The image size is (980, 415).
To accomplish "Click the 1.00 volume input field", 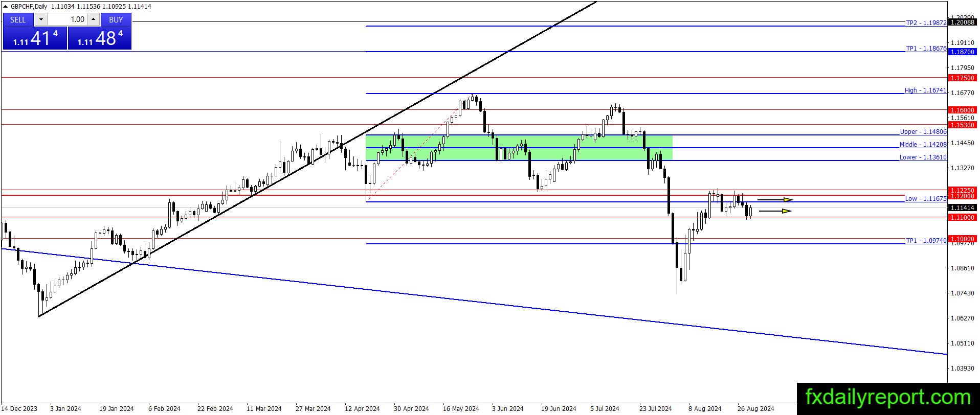I will pyautogui.click(x=68, y=19).
